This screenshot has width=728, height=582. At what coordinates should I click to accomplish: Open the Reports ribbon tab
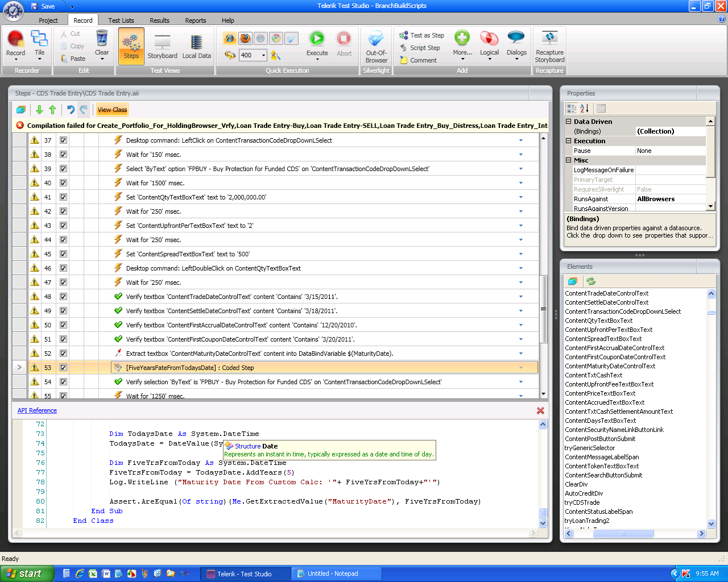[x=195, y=20]
